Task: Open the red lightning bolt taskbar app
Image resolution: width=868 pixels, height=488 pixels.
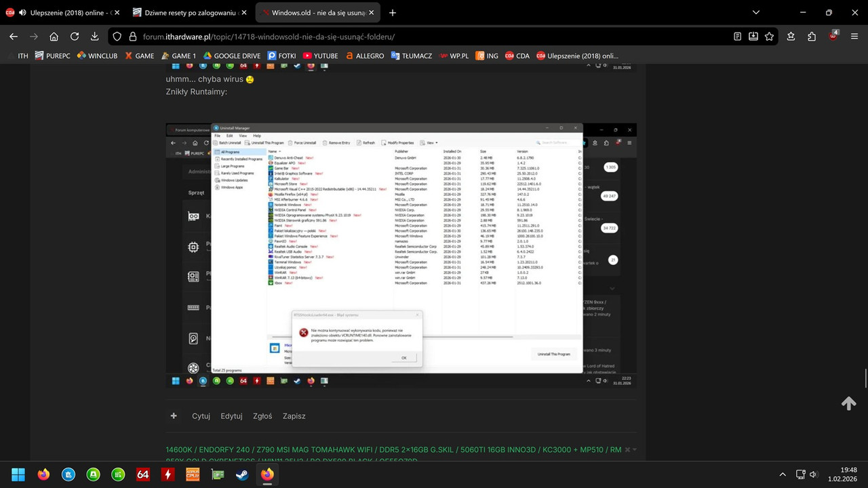Action: pyautogui.click(x=167, y=474)
